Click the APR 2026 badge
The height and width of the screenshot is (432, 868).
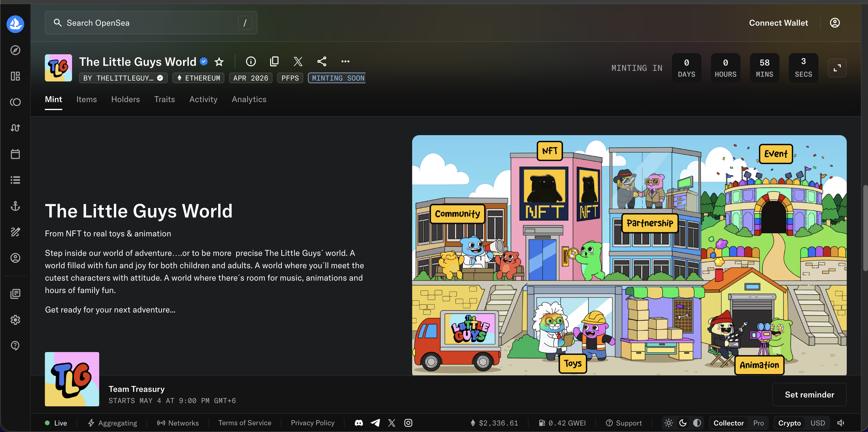point(251,78)
